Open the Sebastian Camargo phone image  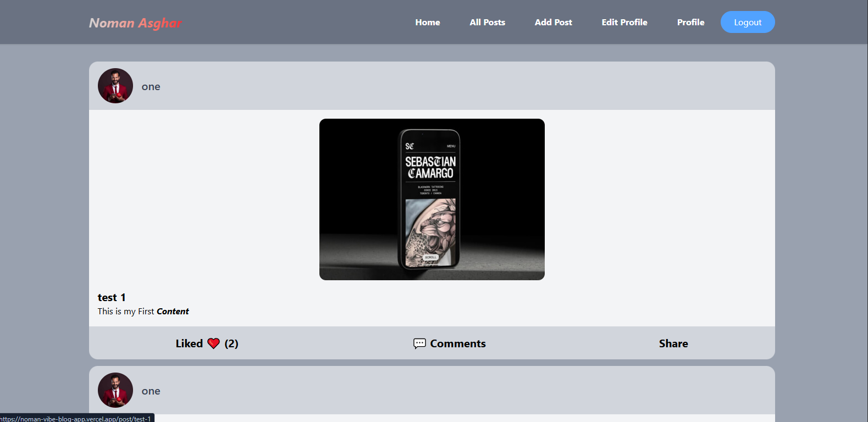tap(432, 199)
